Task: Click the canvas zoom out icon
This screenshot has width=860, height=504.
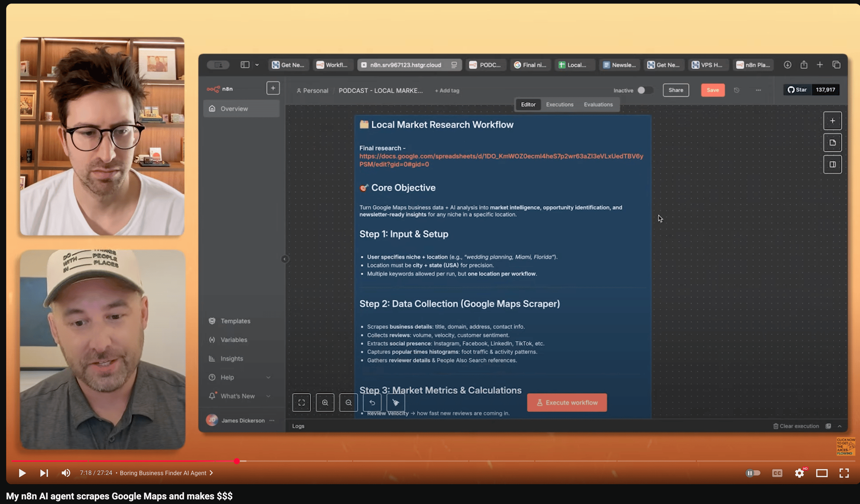Action: [x=348, y=402]
